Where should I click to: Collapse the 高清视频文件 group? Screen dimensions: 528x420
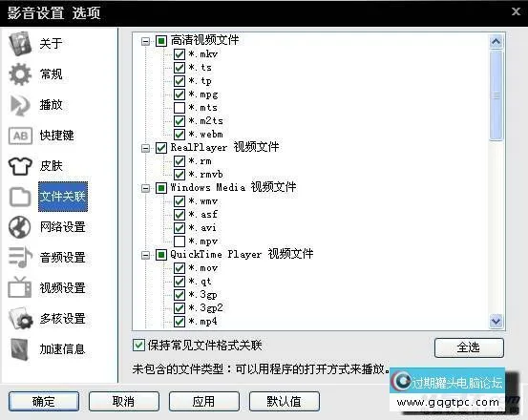145,41
